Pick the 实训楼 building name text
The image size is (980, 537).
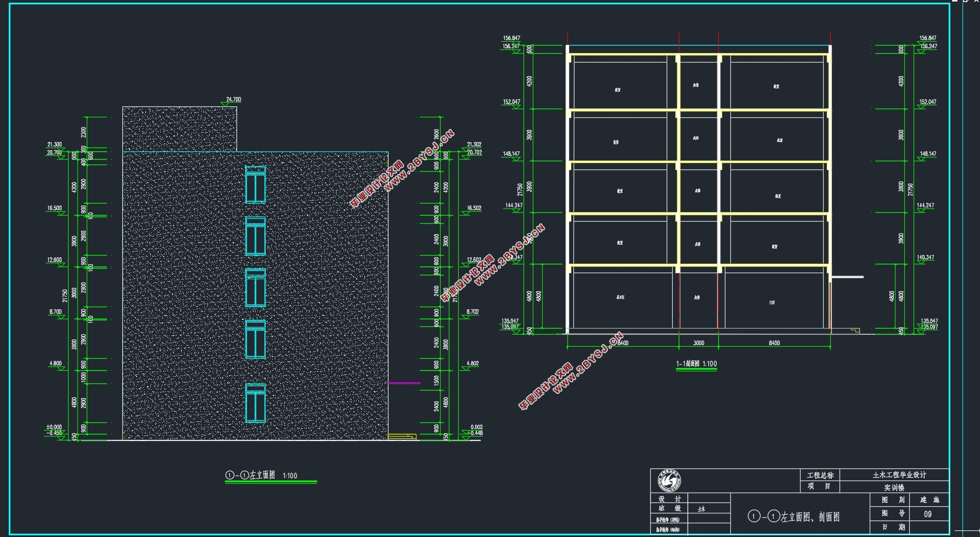tap(894, 487)
